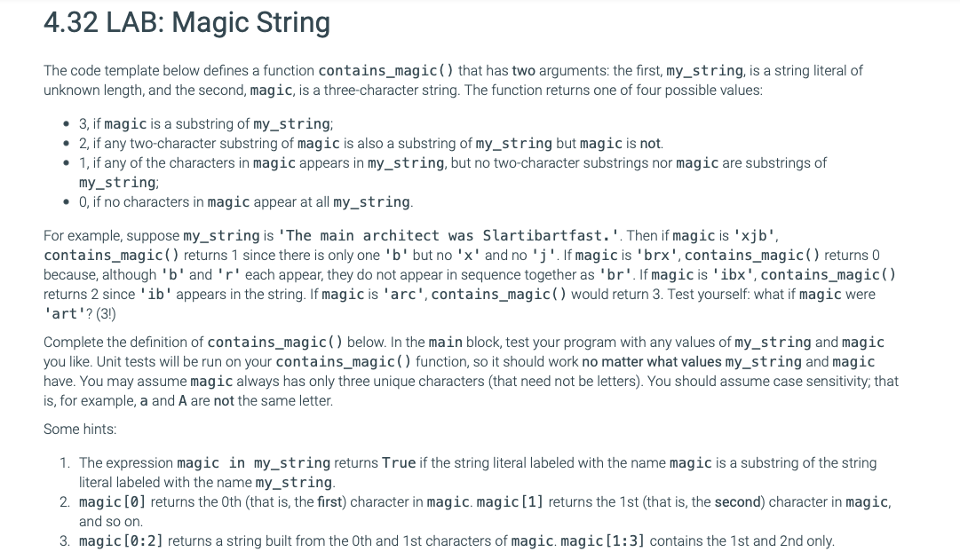
Task: Click the 'arc' example code text
Action: [x=405, y=295]
